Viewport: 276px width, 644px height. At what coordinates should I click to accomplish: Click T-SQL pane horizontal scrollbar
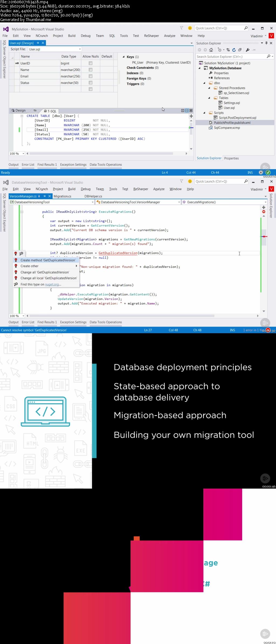(101, 154)
